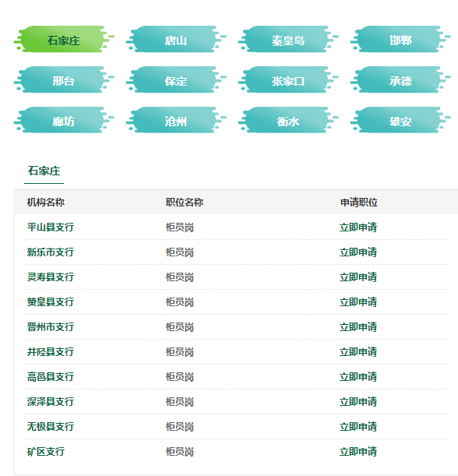Pick the 邯郸 city button

pyautogui.click(x=400, y=39)
